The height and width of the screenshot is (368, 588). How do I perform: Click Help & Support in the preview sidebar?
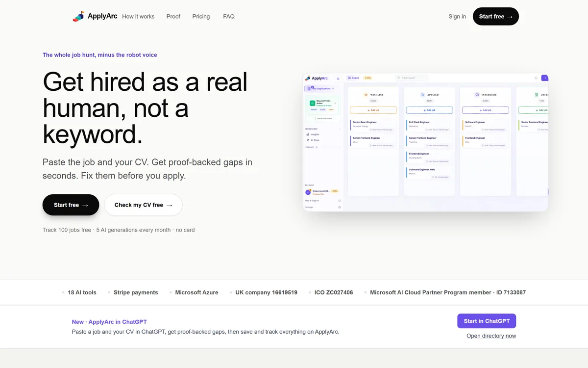[322, 201]
